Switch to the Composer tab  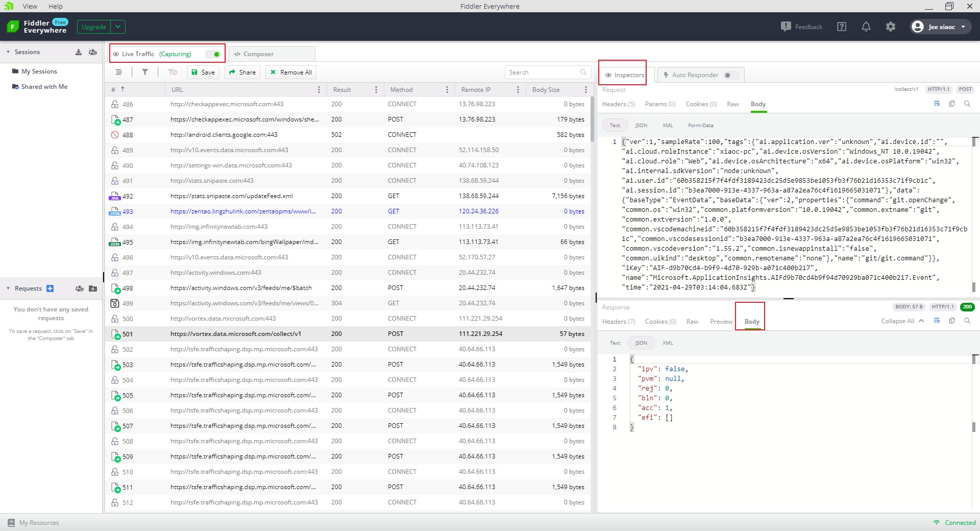coord(272,54)
